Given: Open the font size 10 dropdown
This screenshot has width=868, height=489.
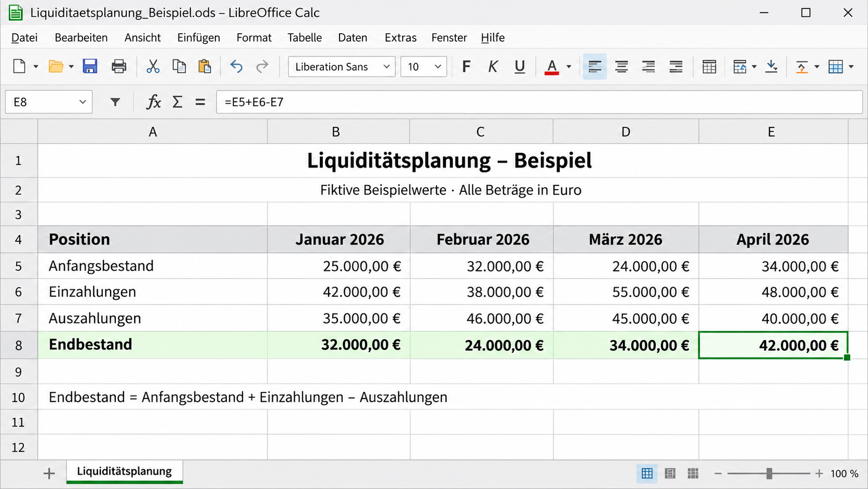Looking at the screenshot, I should point(438,67).
